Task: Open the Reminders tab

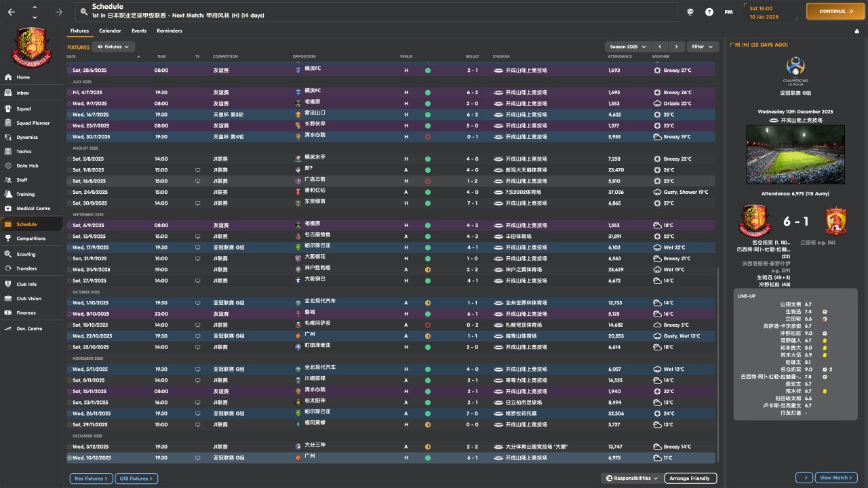Action: pos(169,31)
